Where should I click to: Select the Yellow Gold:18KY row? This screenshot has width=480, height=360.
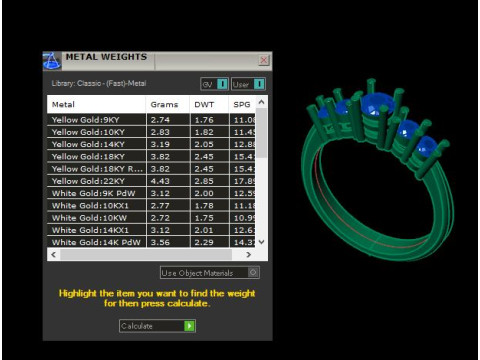(x=152, y=157)
